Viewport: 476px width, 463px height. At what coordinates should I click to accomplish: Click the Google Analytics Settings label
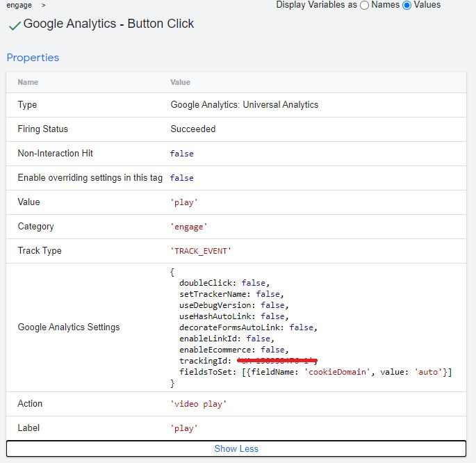click(69, 327)
